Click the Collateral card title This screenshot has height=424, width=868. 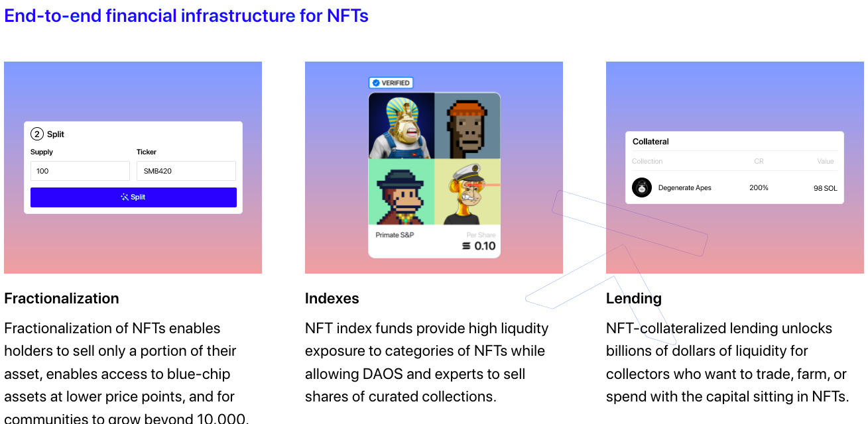pos(651,142)
